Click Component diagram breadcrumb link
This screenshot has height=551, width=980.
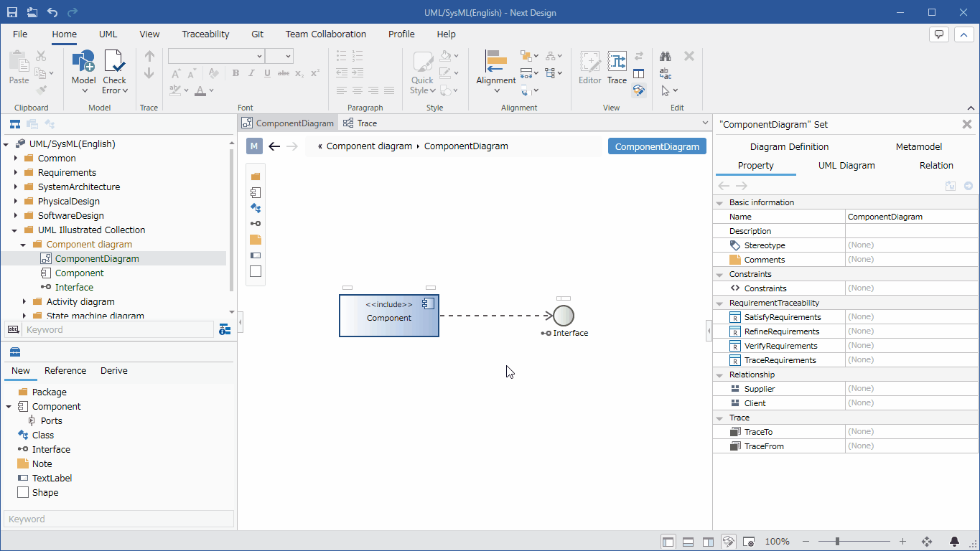click(x=369, y=146)
